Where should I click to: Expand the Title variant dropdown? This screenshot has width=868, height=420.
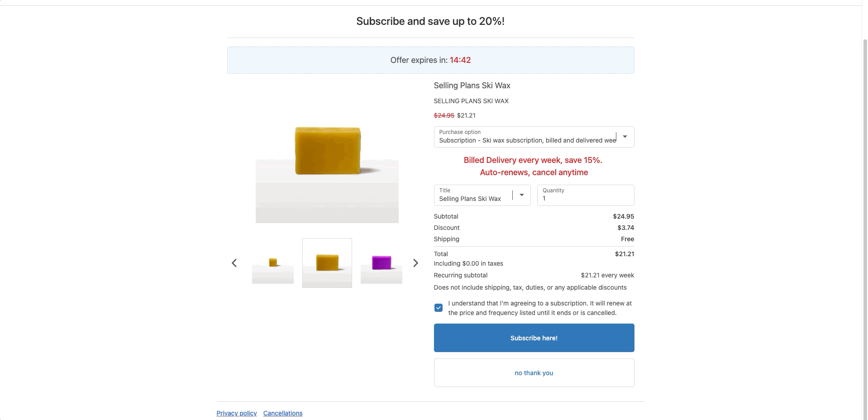(x=475, y=195)
